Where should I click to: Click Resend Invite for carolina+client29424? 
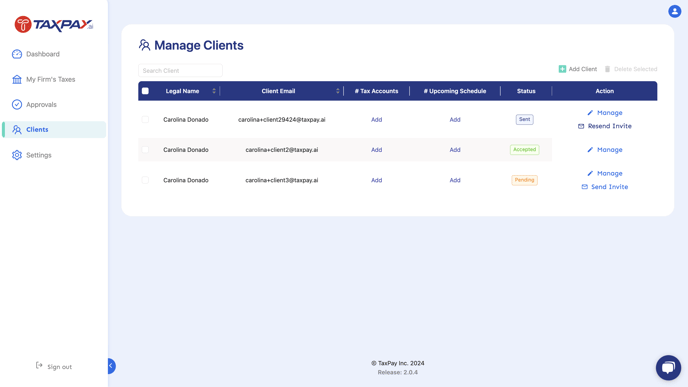pos(605,126)
